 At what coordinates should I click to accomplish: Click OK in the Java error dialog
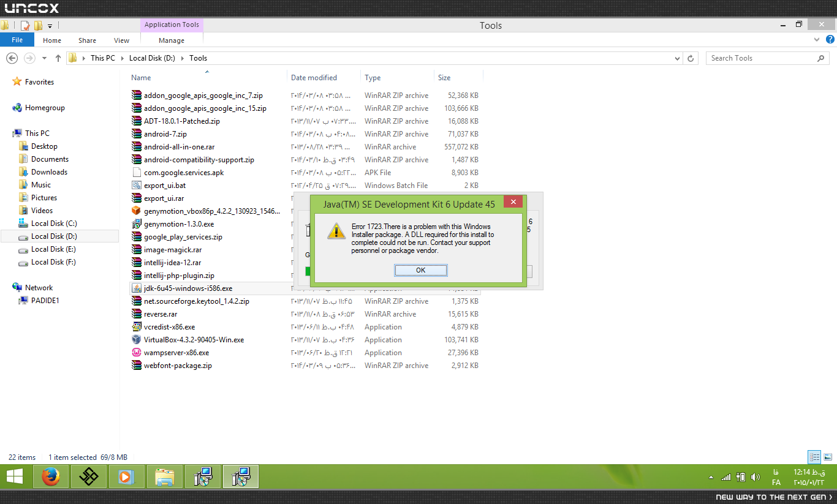[x=420, y=270]
